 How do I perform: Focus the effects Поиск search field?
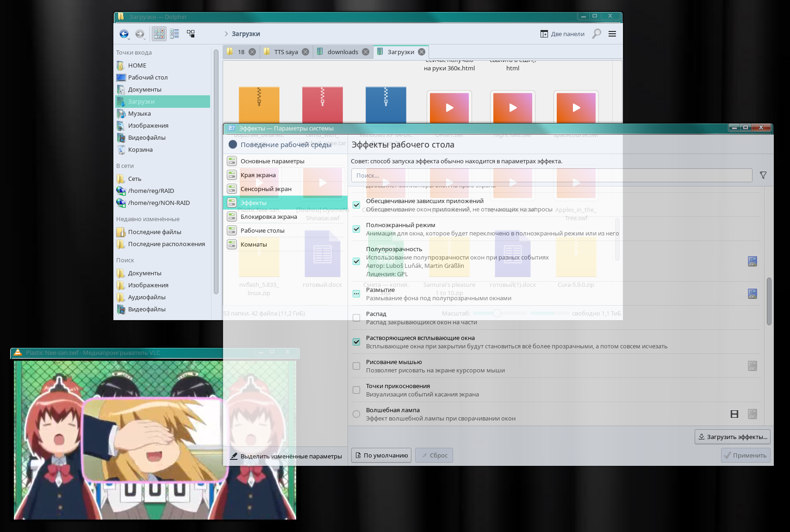552,175
